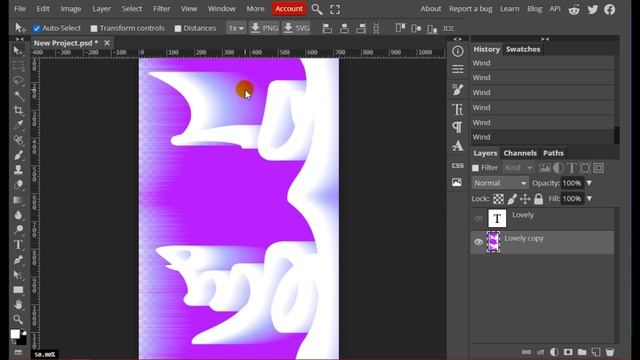Select the Blur tool
Screen dimensions: 640x360
click(x=18, y=215)
